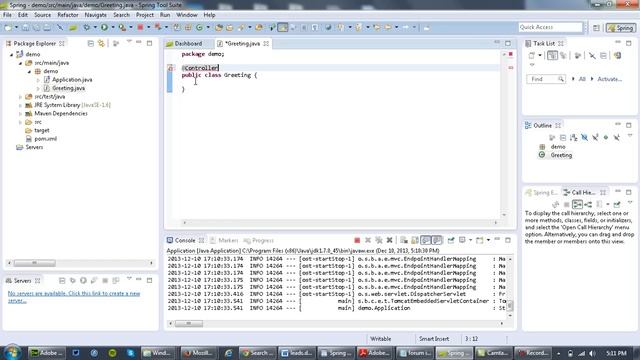Toggle Hide Fields in Outline toolbar

pos(584,138)
